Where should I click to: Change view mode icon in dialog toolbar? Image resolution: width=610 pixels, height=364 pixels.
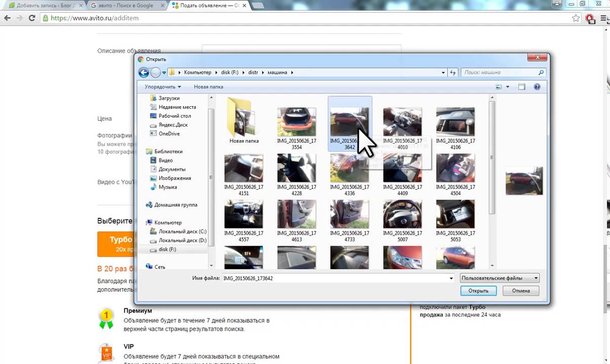499,86
